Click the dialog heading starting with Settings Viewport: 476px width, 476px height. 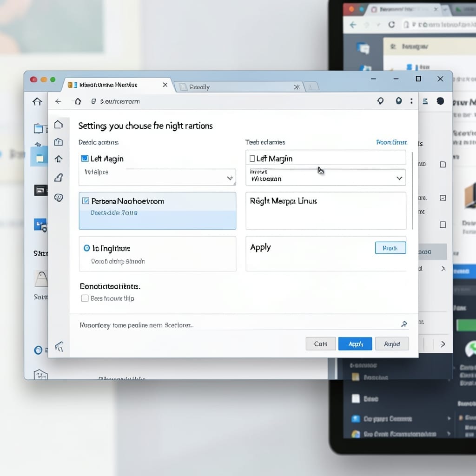click(145, 126)
